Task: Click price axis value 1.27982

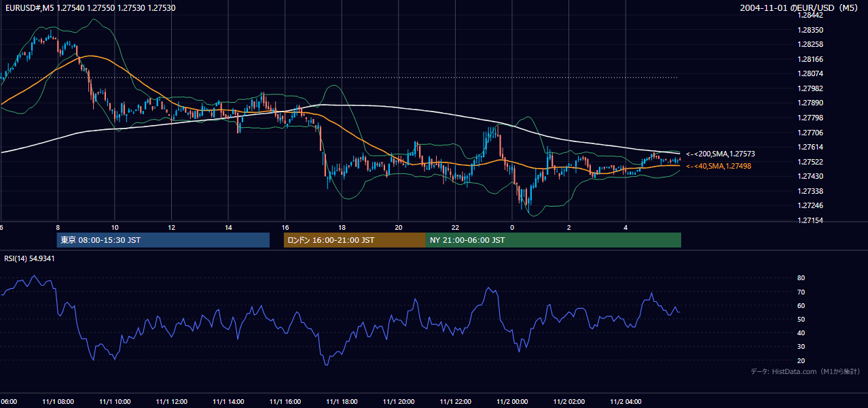Action: pyautogui.click(x=811, y=88)
